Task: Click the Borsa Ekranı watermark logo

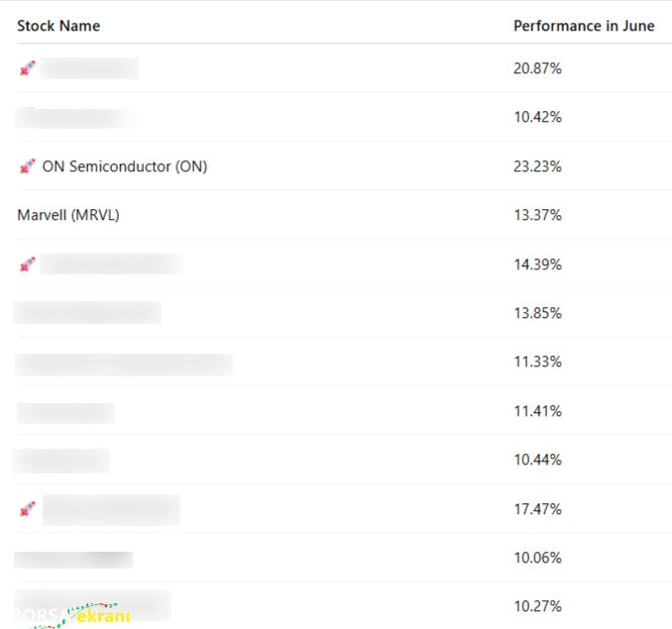Action: [x=72, y=615]
